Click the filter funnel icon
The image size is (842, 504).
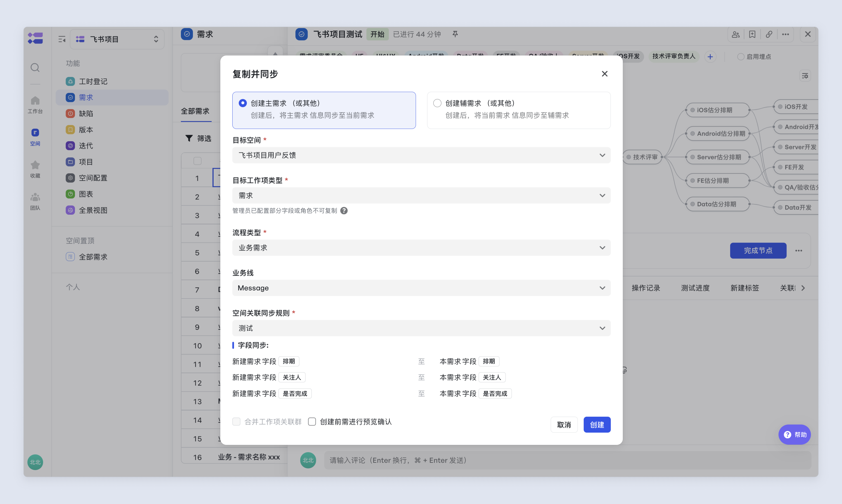point(189,138)
